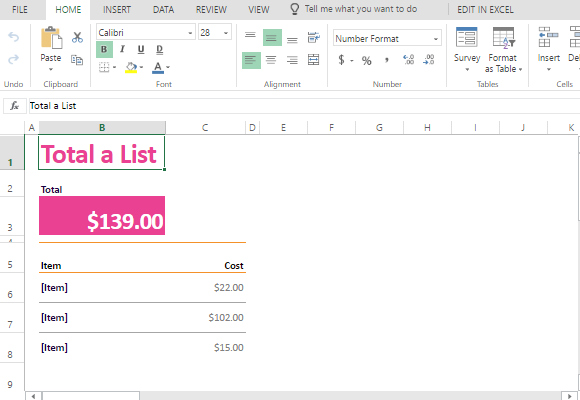Click Increase Decimal icon
Viewport: 580px width, 400px height.
tap(409, 60)
